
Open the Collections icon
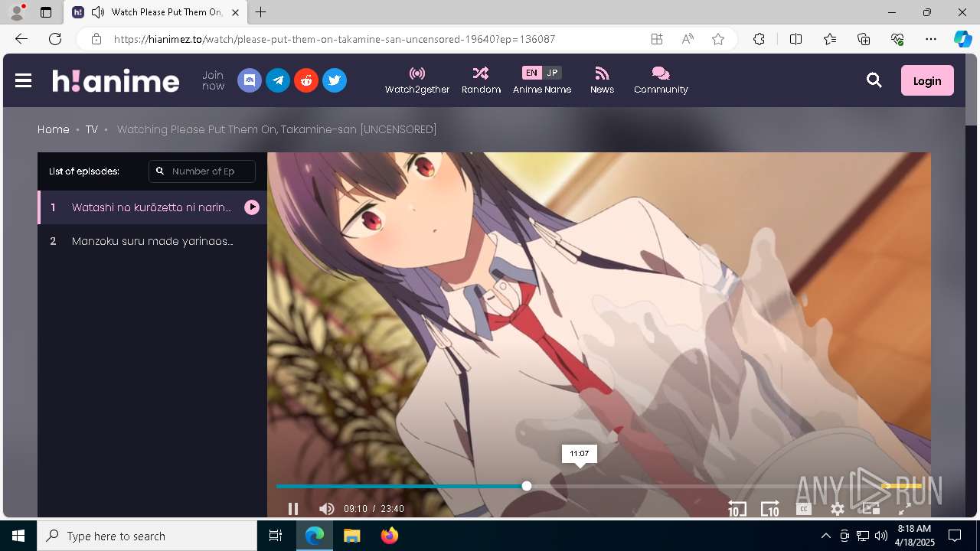(864, 39)
